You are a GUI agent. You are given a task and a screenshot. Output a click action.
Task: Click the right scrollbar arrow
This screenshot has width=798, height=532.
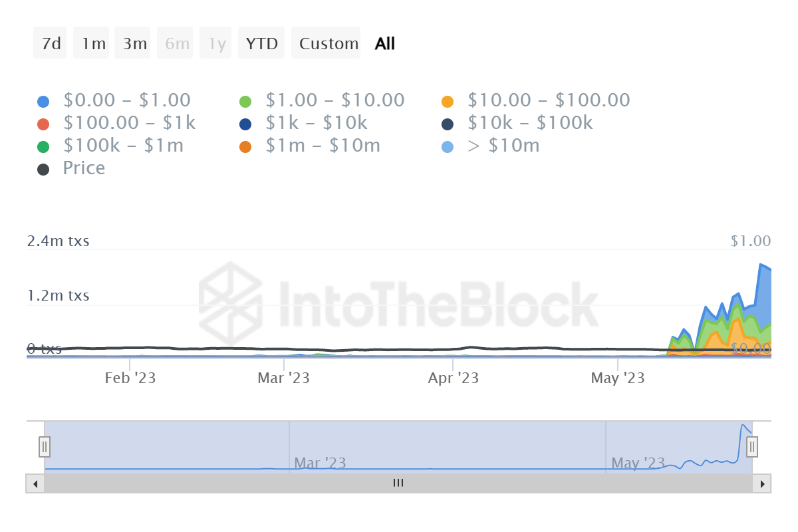click(x=763, y=483)
